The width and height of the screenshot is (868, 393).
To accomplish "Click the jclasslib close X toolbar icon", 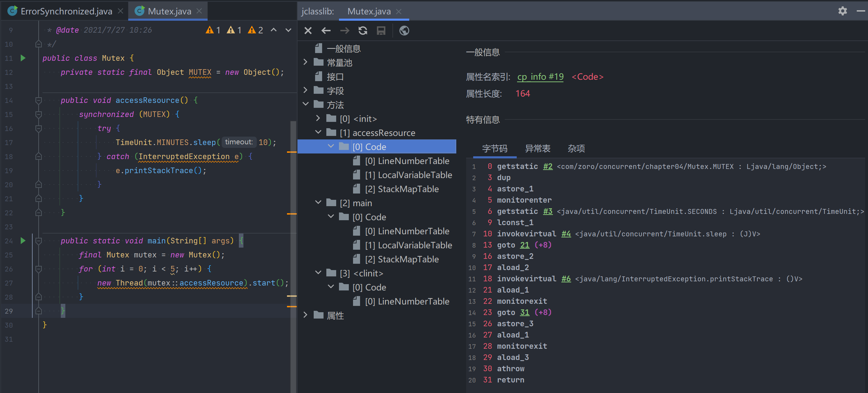I will [x=308, y=31].
